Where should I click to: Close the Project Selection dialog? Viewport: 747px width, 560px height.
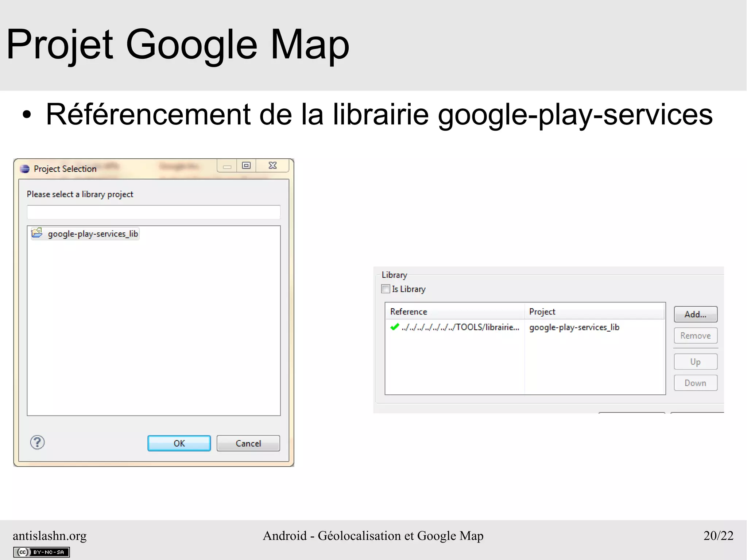coord(272,166)
